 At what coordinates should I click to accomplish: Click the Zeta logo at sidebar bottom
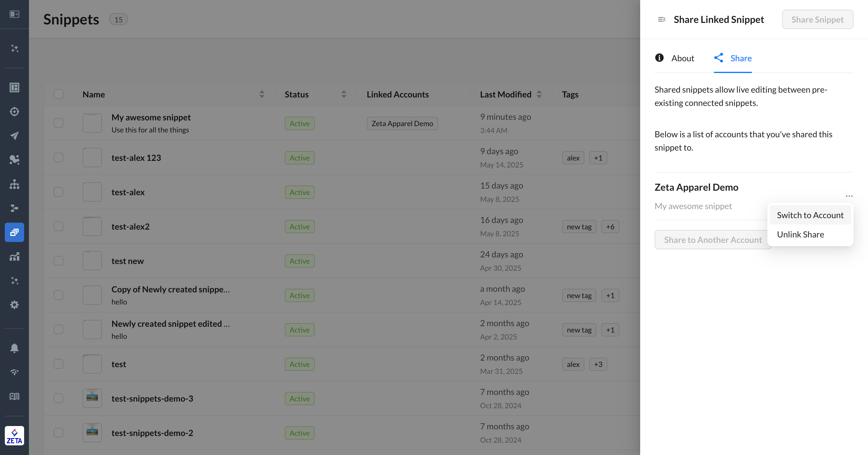(14, 435)
